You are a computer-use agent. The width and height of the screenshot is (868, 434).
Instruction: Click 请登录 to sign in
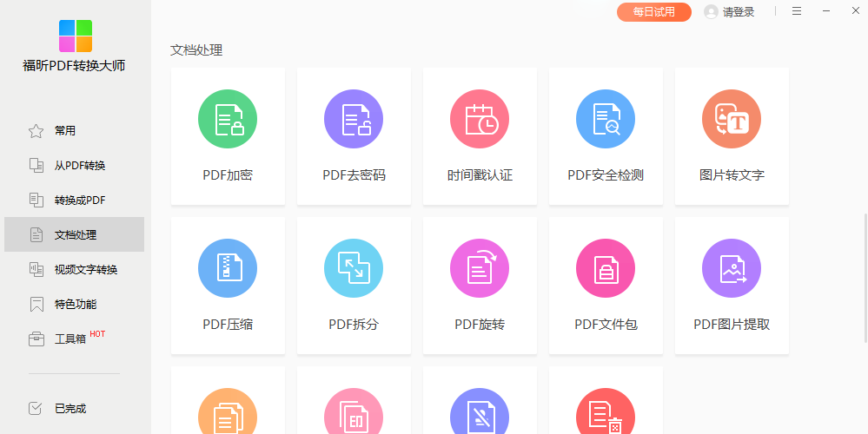[739, 12]
